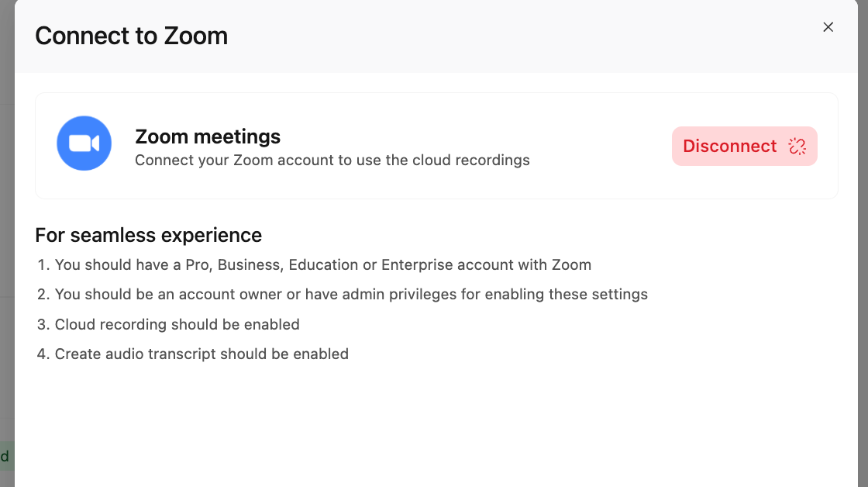Dismiss dialog via dimmed backdrop on left
Screen dimensions: 868x487
tap(7, 222)
